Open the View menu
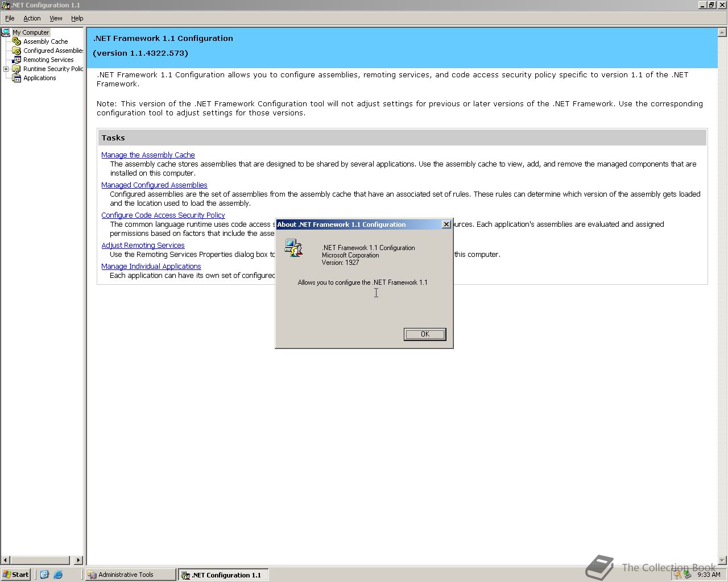Image resolution: width=728 pixels, height=582 pixels. point(56,18)
